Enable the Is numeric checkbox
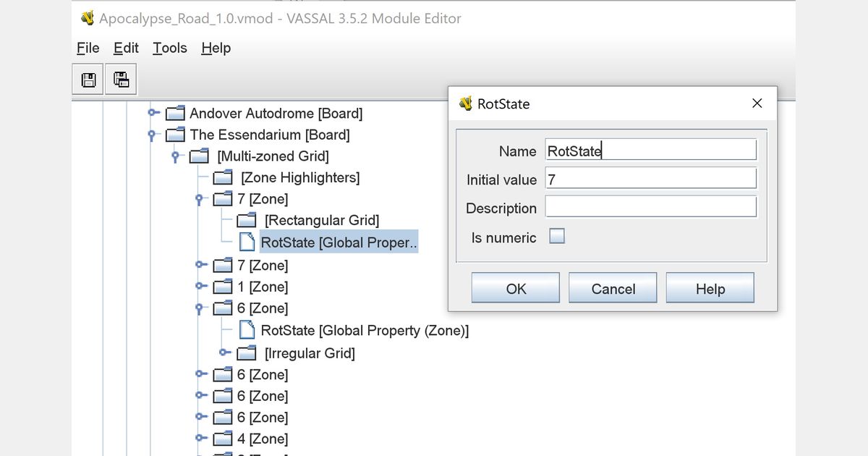 (x=557, y=235)
